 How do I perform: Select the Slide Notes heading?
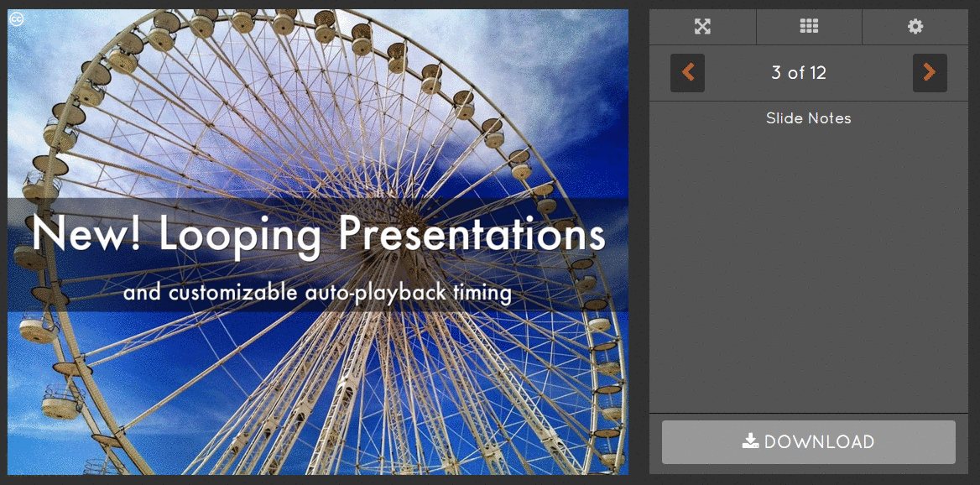(808, 118)
